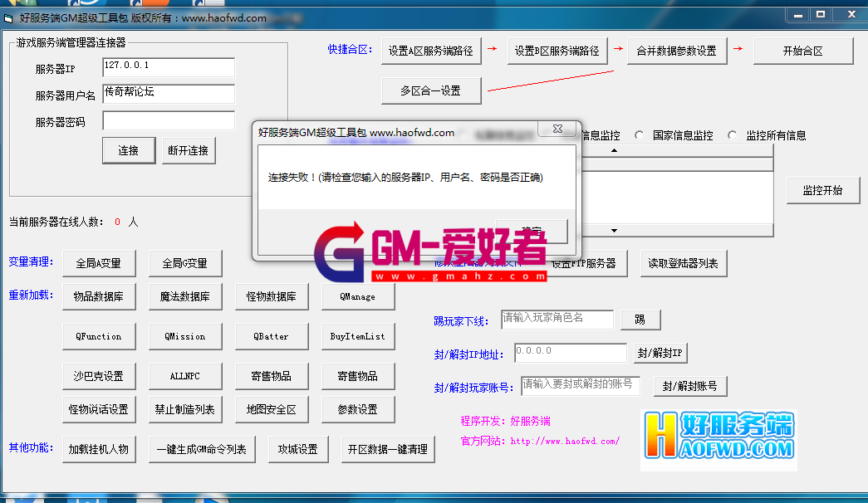Click the title bar application icon
Viewport: 868px width, 503px height.
click(8, 18)
